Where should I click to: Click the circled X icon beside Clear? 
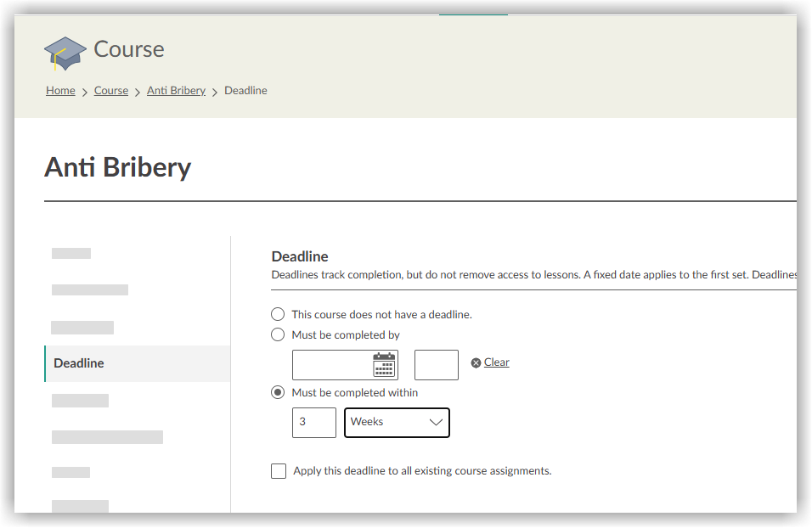pos(476,362)
